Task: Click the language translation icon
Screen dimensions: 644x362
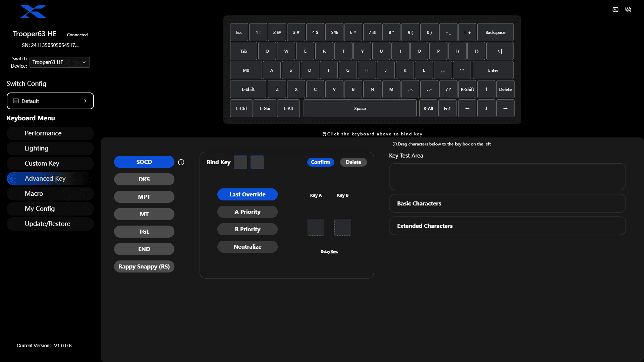Action: point(628,9)
